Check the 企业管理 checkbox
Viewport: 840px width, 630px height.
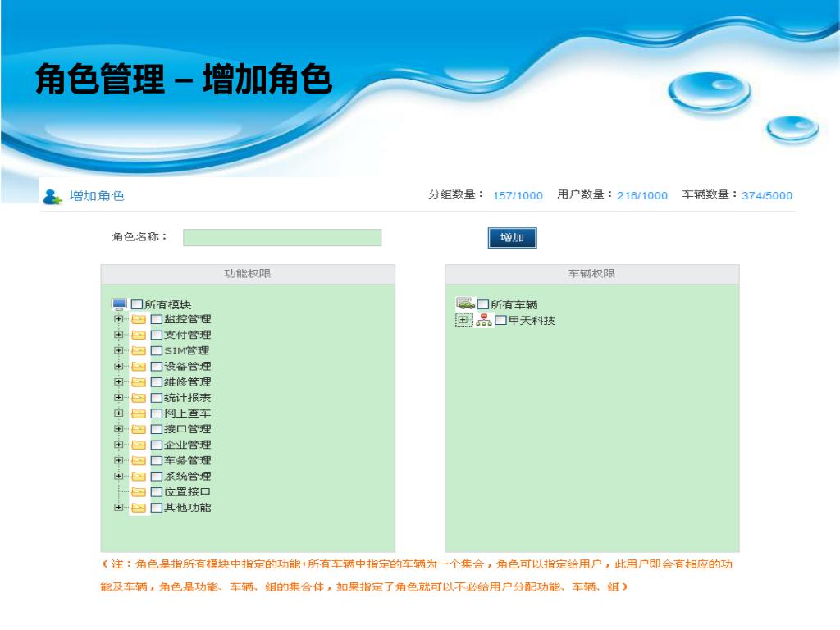(157, 445)
